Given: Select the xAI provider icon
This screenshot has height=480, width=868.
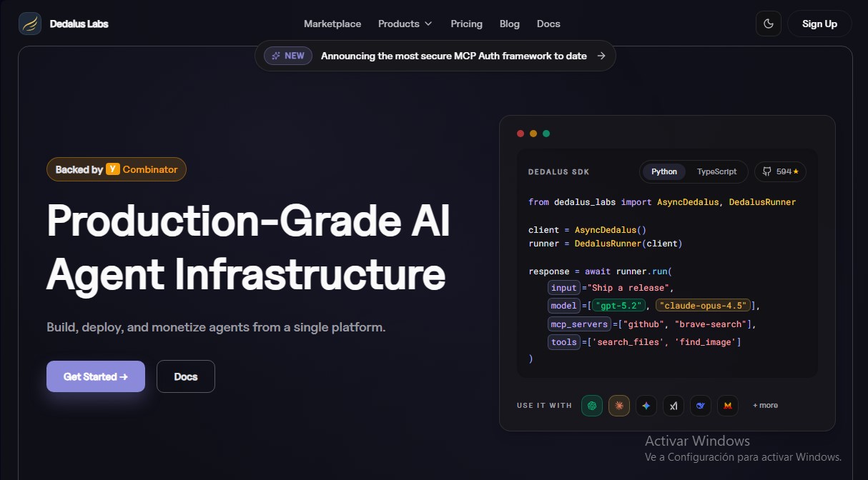Looking at the screenshot, I should coord(674,406).
